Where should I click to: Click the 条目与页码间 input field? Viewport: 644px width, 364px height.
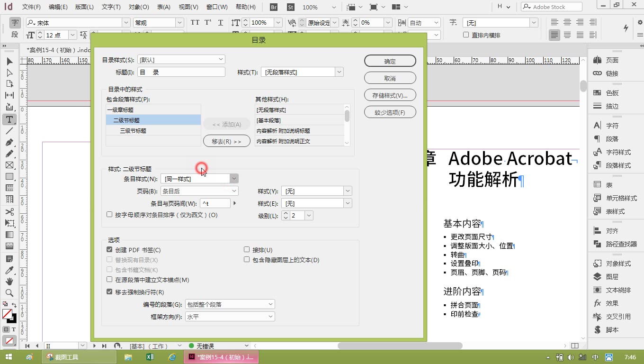215,203
